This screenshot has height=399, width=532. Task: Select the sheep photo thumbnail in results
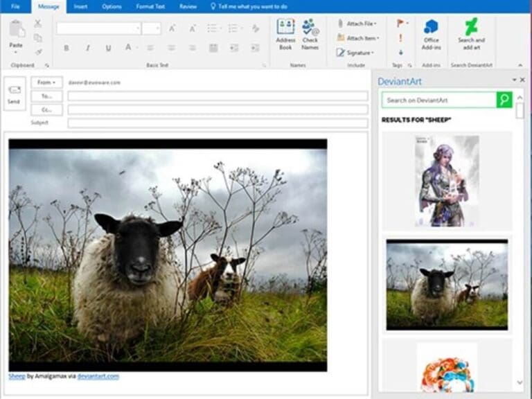[x=447, y=285]
